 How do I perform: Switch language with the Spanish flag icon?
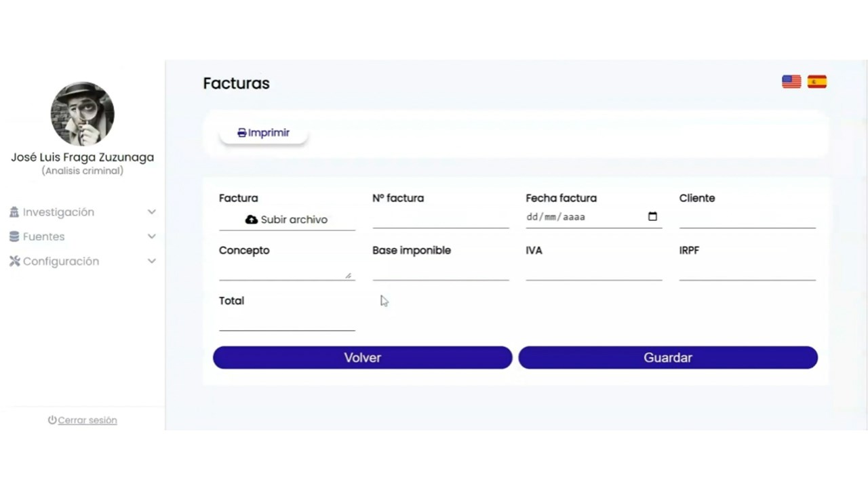tap(817, 82)
